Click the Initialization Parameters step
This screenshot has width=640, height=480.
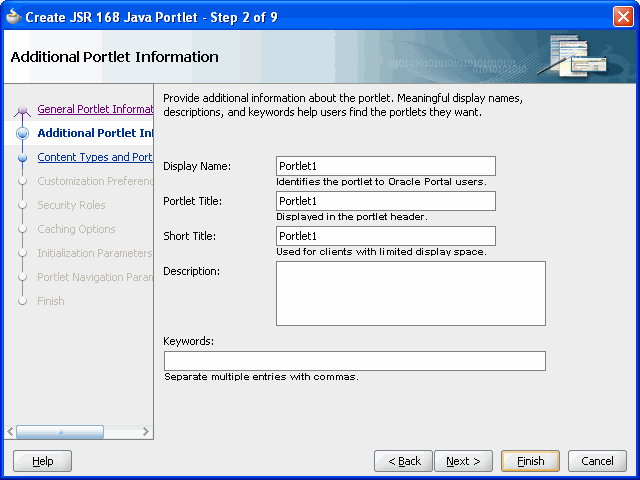click(x=95, y=253)
